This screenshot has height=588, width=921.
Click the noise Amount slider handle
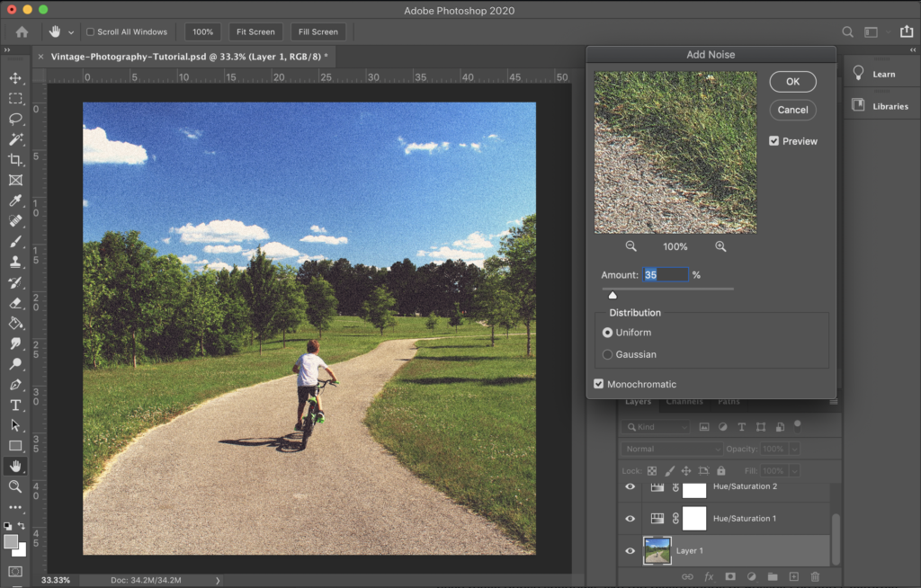tap(613, 295)
